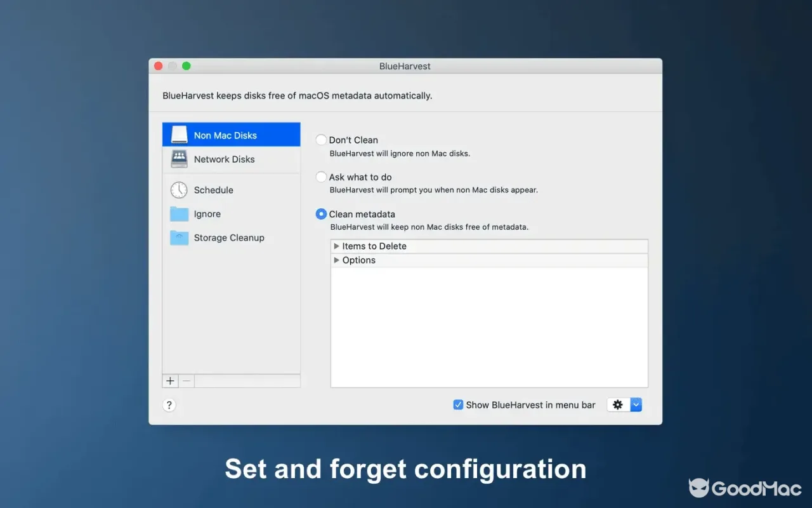Go to the Ignore pane label

pyautogui.click(x=207, y=214)
